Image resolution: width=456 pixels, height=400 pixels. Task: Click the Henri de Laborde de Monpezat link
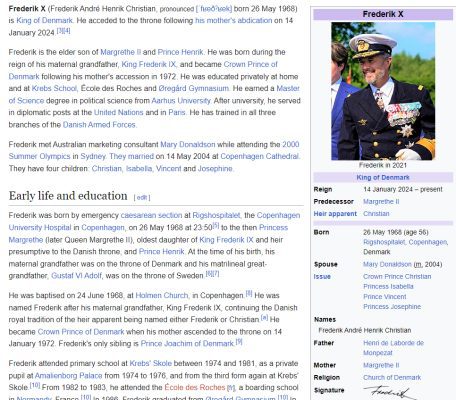click(x=393, y=348)
